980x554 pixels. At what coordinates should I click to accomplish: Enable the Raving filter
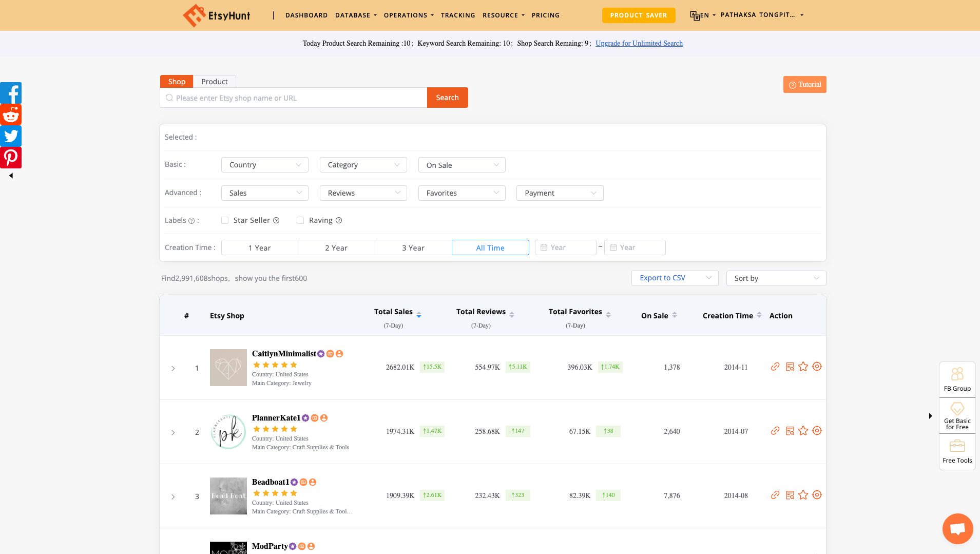pos(301,220)
